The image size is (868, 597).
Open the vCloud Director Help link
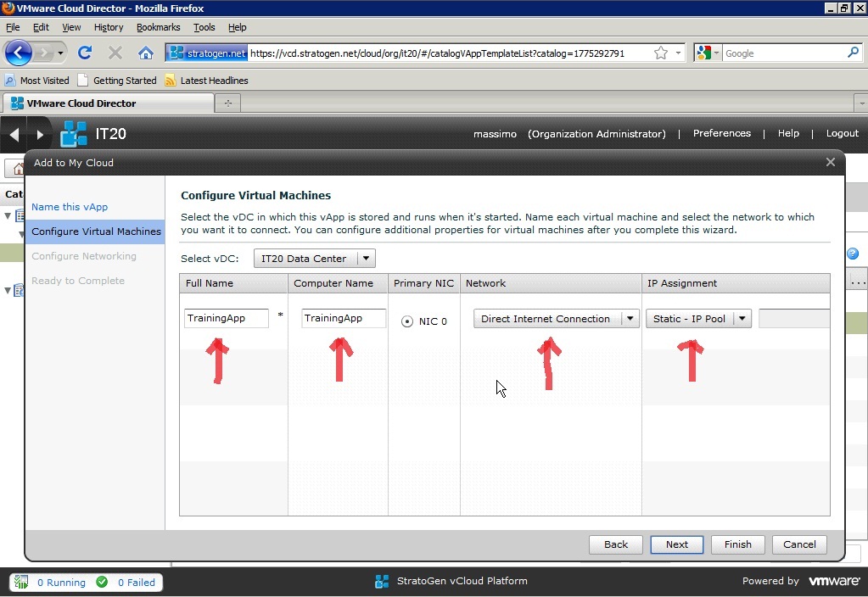(x=788, y=133)
